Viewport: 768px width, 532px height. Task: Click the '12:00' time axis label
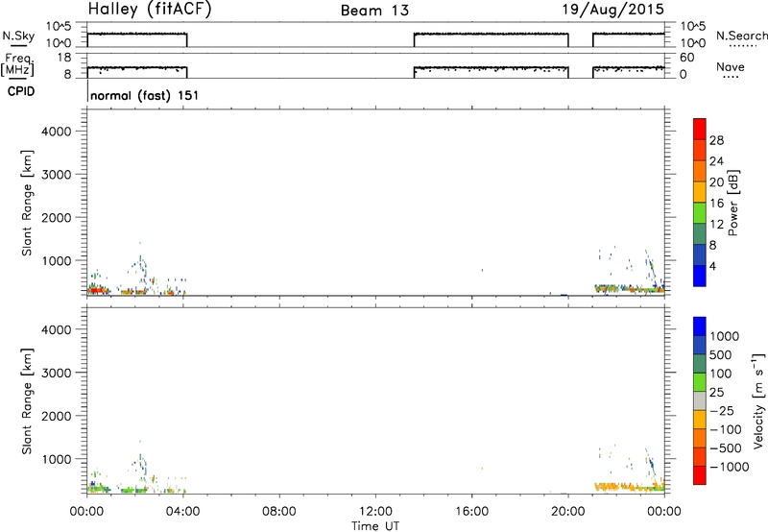[375, 512]
